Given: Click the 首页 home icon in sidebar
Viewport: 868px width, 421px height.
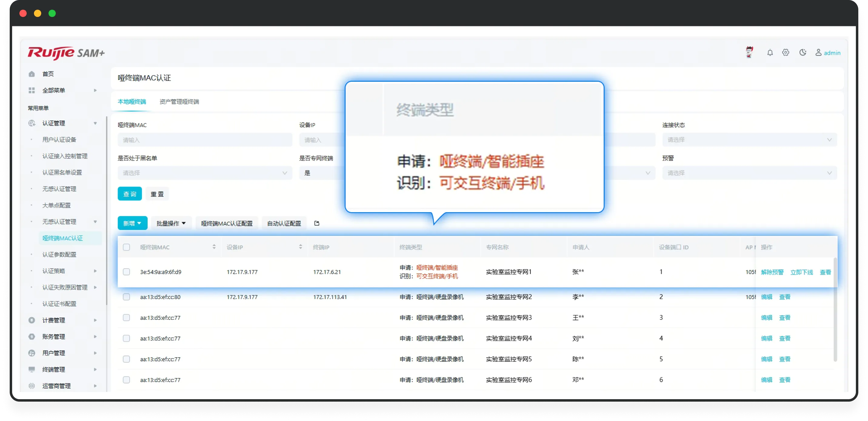Looking at the screenshot, I should [x=32, y=74].
